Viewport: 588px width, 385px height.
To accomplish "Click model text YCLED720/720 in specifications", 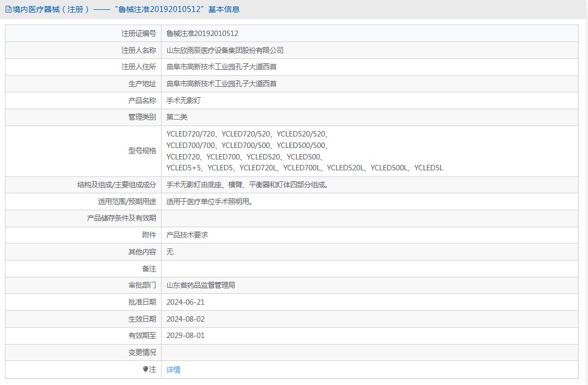I will pyautogui.click(x=191, y=134).
